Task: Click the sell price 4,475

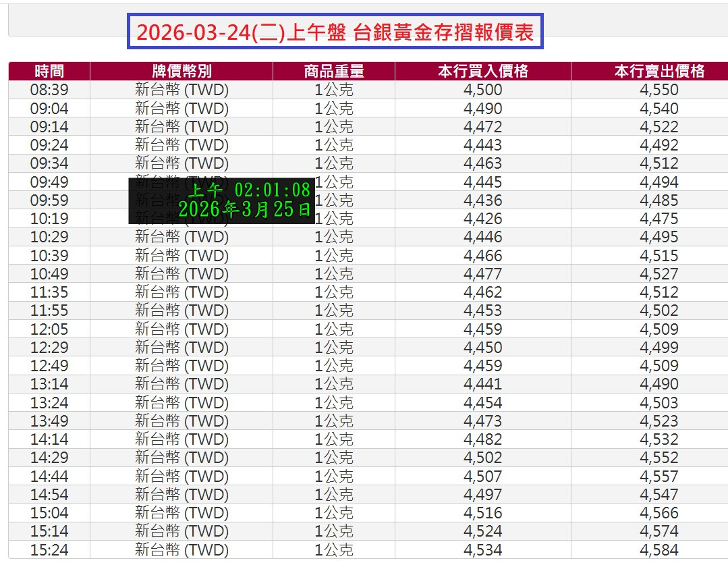Action: 659,219
